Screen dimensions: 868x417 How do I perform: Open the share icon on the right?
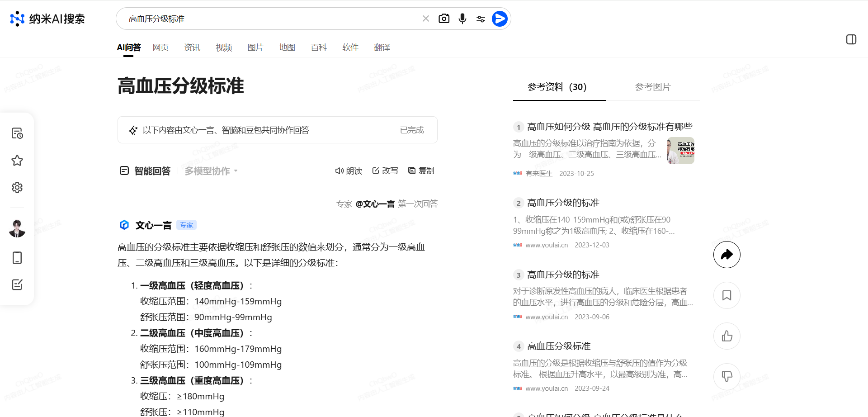point(726,254)
